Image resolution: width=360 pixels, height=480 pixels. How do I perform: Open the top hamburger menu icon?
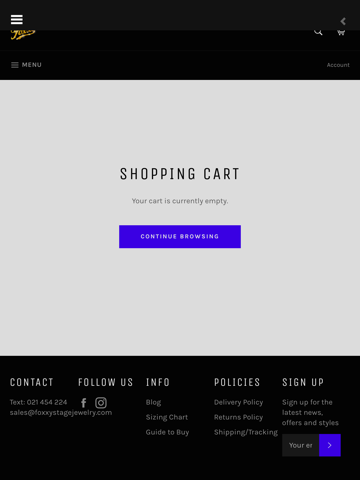17,19
